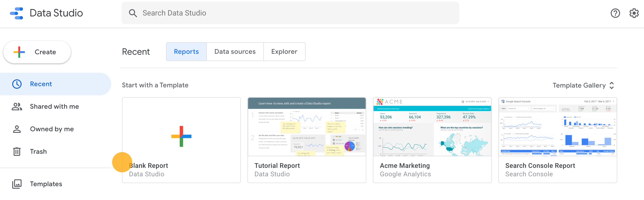Click the Owned by me person icon
Screen dimensions: 644x200
17,129
